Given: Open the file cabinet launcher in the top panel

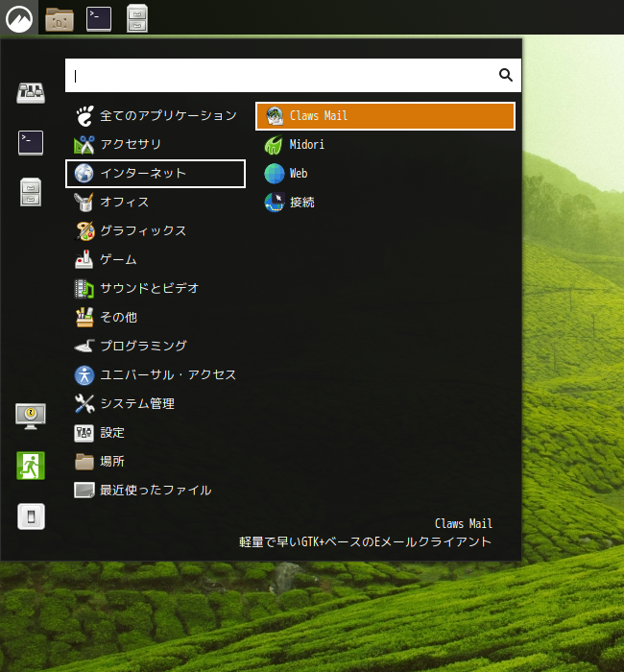Looking at the screenshot, I should point(137,18).
